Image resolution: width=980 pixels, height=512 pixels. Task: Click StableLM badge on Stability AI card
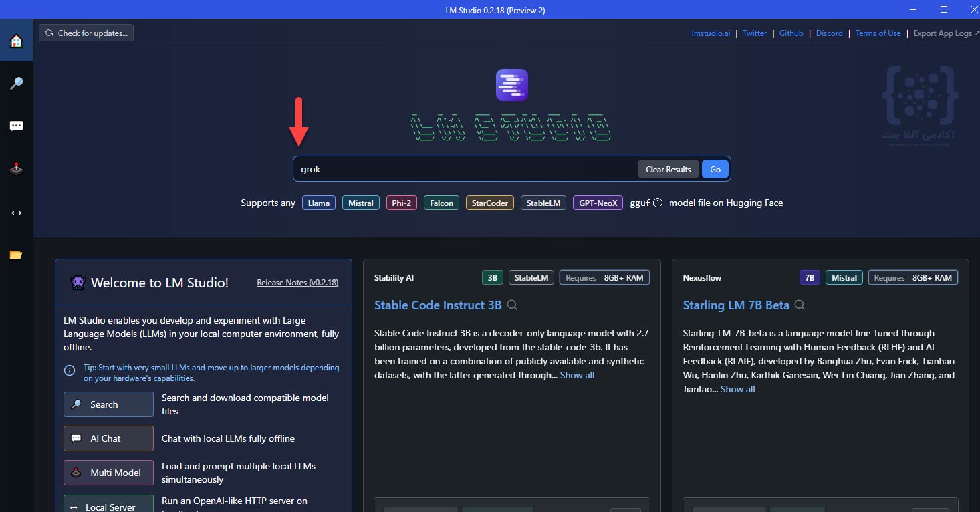click(x=531, y=277)
